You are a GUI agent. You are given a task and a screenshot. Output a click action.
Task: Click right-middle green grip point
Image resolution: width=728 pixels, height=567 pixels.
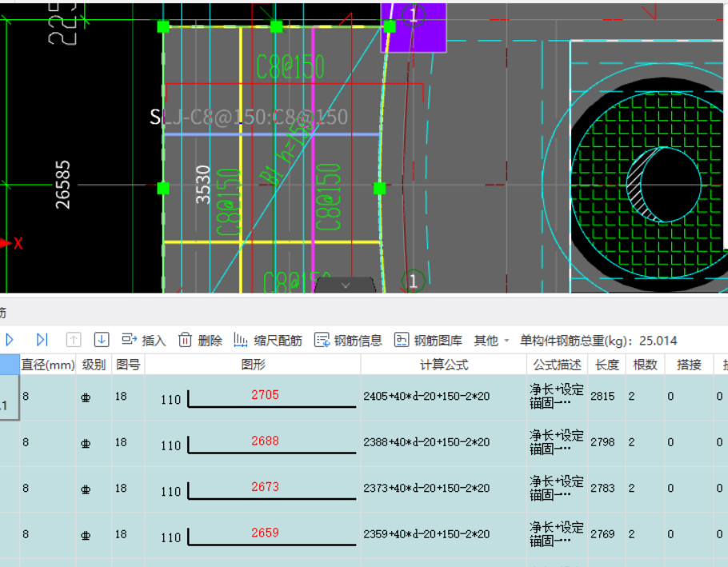tap(379, 189)
